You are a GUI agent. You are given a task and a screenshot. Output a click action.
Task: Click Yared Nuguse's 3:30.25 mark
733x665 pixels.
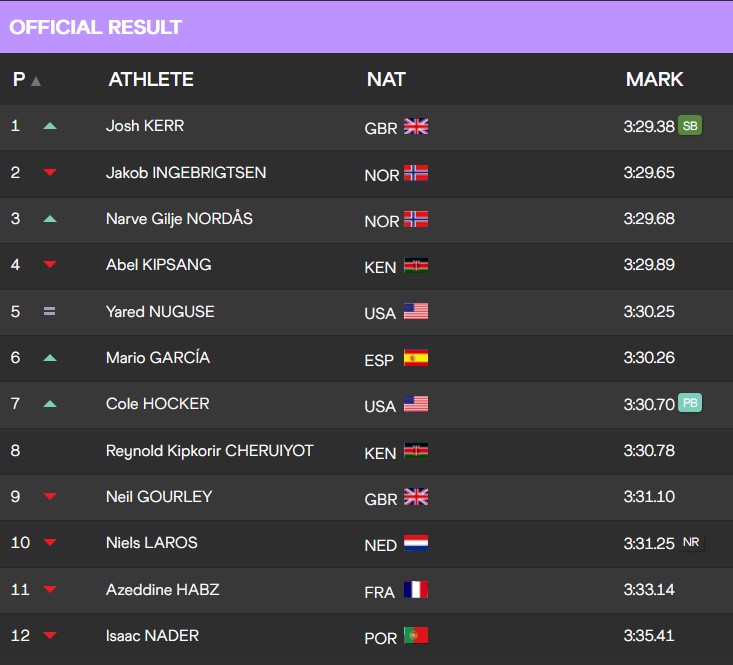pyautogui.click(x=649, y=312)
